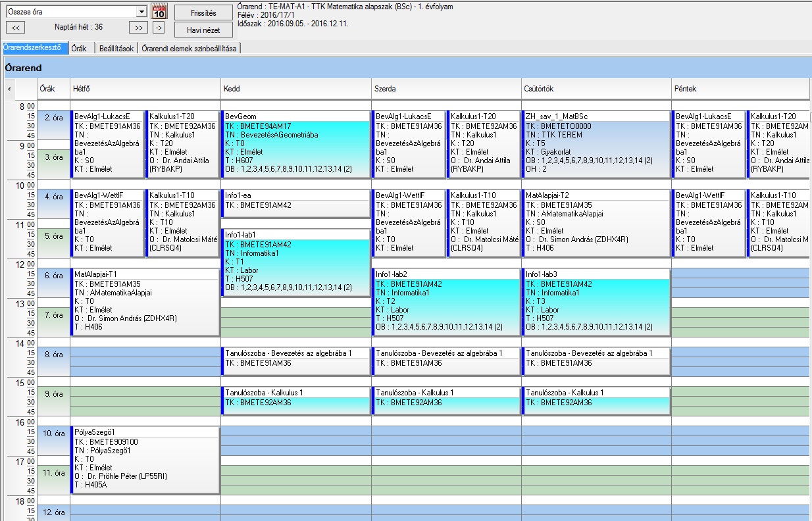Go to previous week with << button
Image resolution: width=812 pixels, height=521 pixels.
click(15, 27)
